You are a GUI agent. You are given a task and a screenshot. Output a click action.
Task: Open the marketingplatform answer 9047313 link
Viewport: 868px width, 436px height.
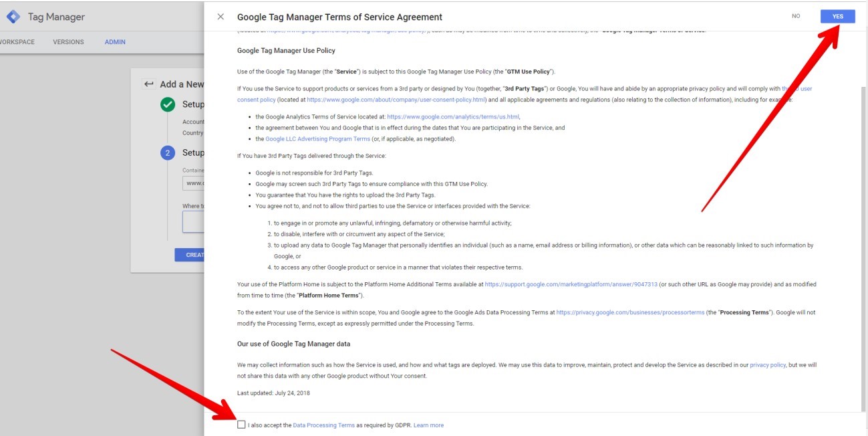click(x=571, y=284)
